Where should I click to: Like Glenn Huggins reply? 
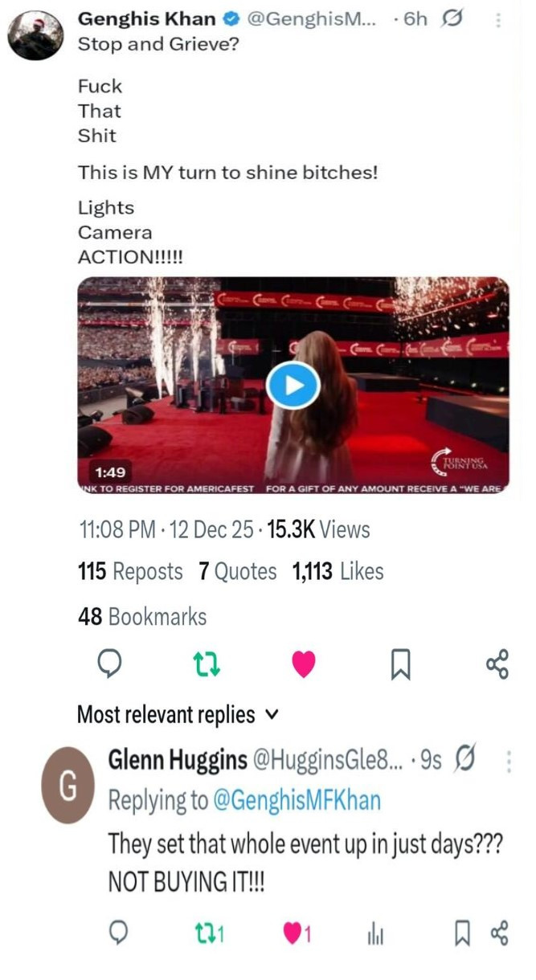(x=294, y=933)
